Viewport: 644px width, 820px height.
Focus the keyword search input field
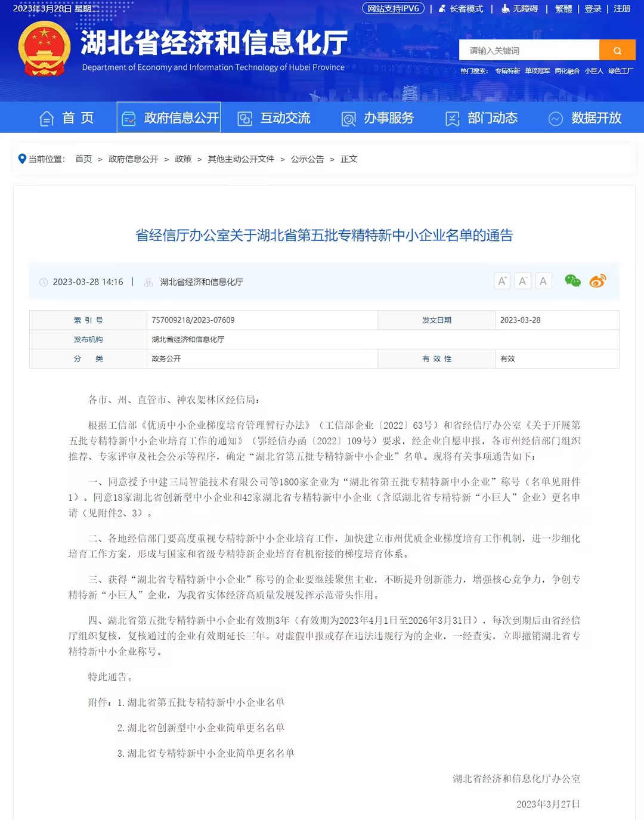(529, 51)
